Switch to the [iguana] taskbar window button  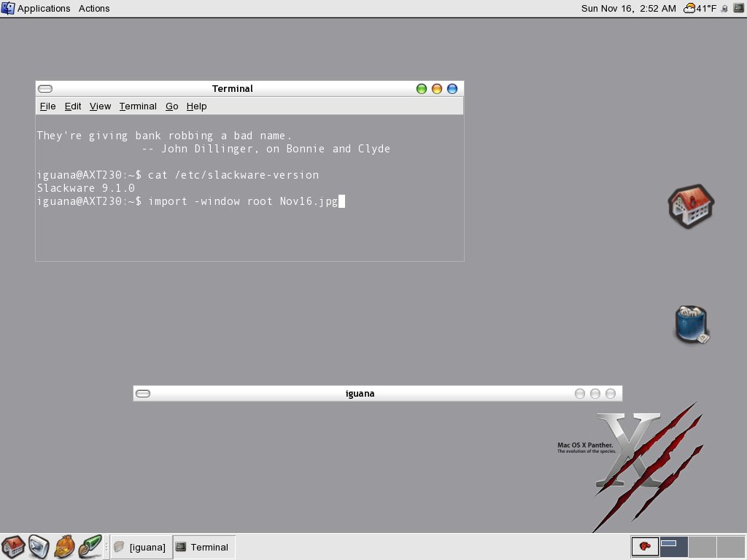click(x=141, y=547)
